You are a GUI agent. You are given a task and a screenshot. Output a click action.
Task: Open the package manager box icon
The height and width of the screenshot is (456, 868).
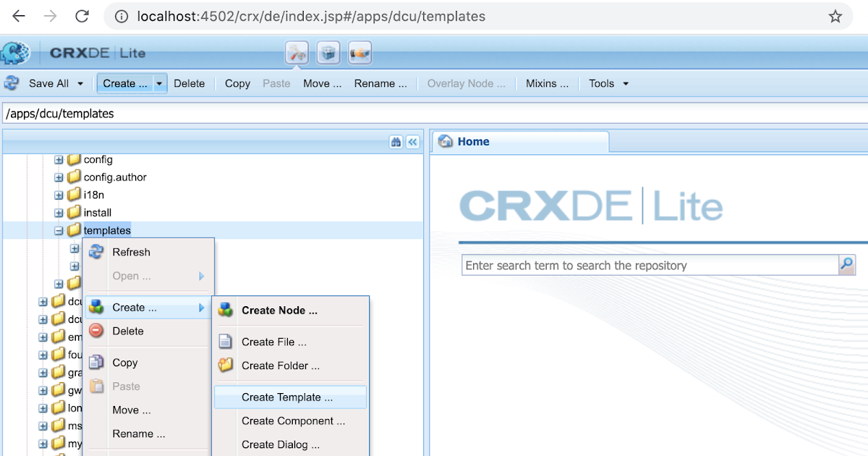(328, 53)
